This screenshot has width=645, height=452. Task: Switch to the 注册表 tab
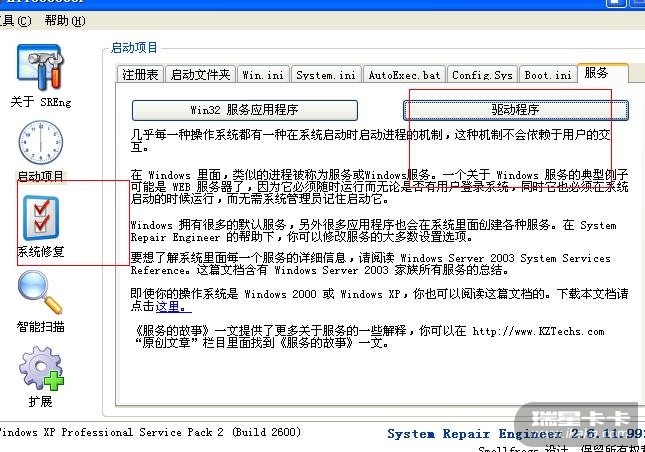(x=140, y=74)
